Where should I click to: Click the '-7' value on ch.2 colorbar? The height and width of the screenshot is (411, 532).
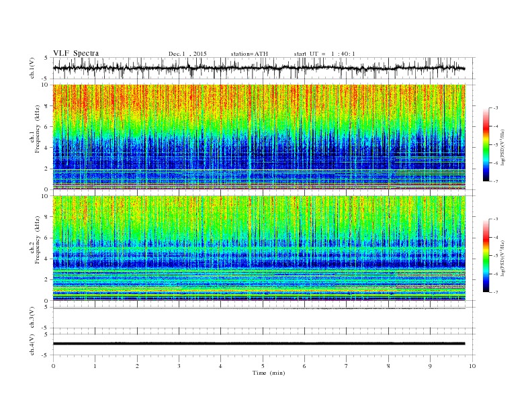click(495, 292)
